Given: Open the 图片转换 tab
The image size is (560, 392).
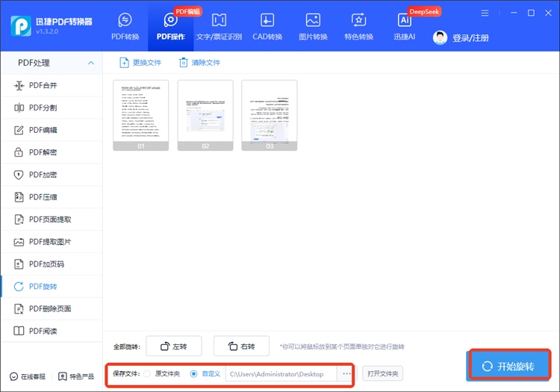Looking at the screenshot, I should (313, 27).
